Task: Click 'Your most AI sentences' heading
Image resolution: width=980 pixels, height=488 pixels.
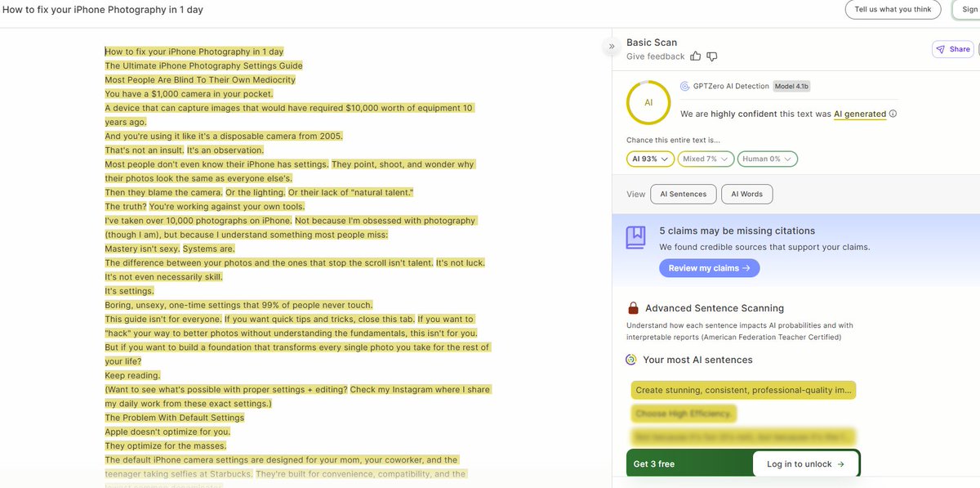Action: click(697, 360)
